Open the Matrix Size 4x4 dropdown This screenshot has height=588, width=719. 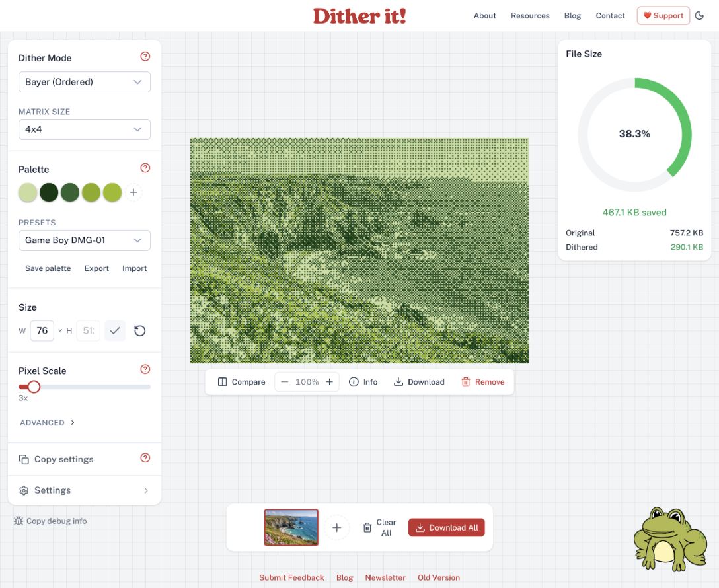[x=85, y=129]
